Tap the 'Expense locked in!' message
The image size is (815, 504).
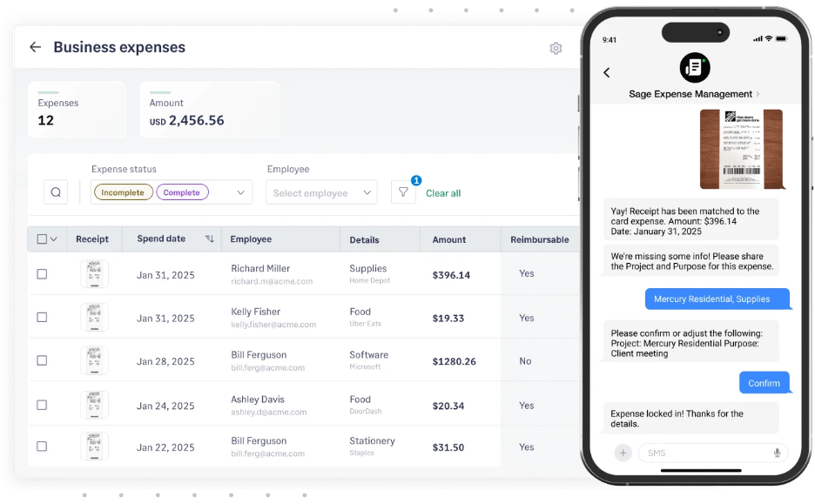point(691,419)
